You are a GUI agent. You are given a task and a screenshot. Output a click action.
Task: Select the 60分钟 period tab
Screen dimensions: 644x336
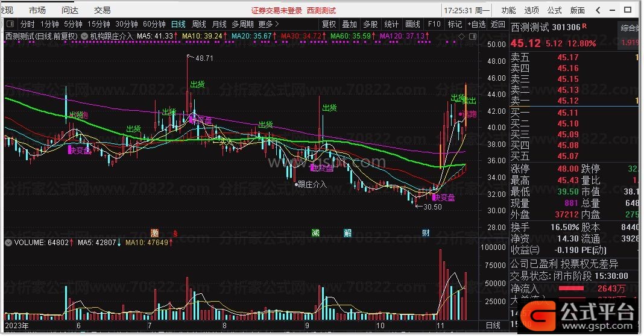(x=154, y=24)
